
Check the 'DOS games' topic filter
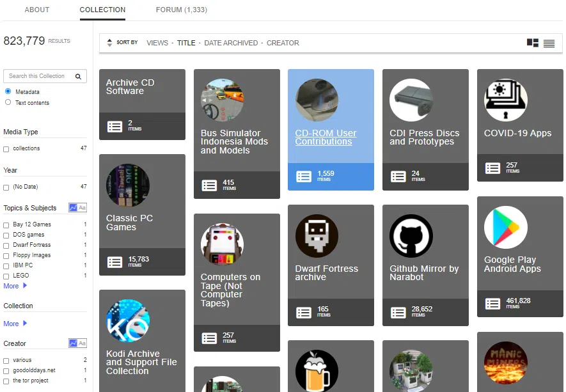[6, 235]
